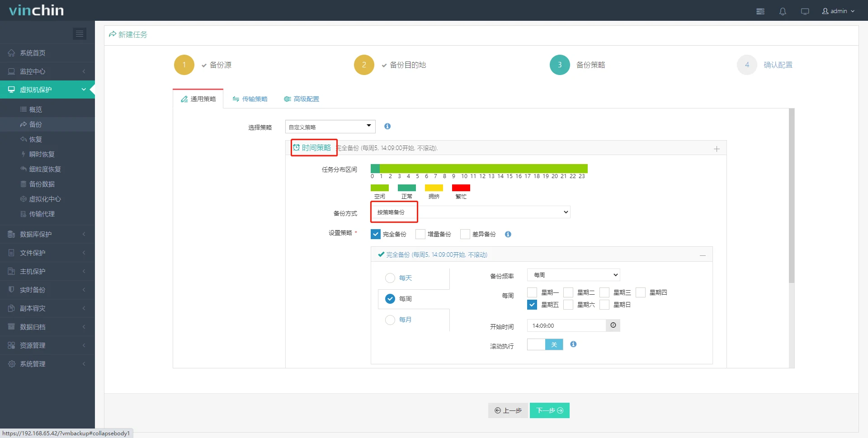868x438 pixels.
Task: Click 下一步 button
Action: click(550, 410)
